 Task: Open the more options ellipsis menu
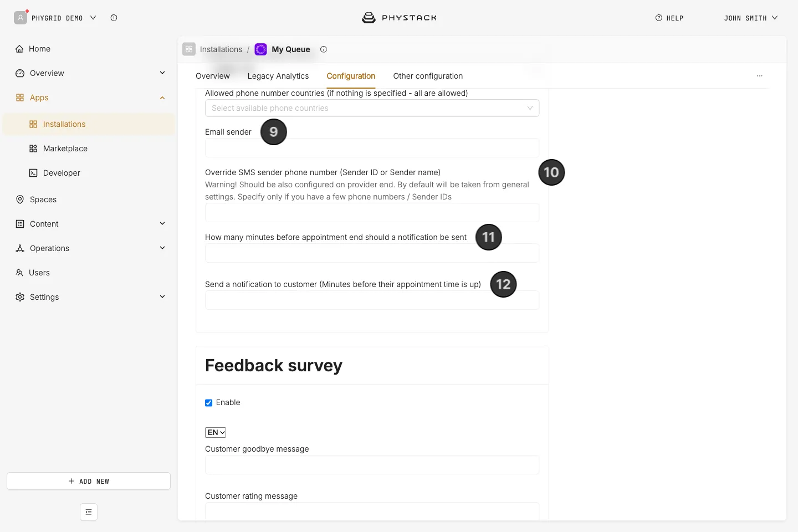tap(760, 76)
